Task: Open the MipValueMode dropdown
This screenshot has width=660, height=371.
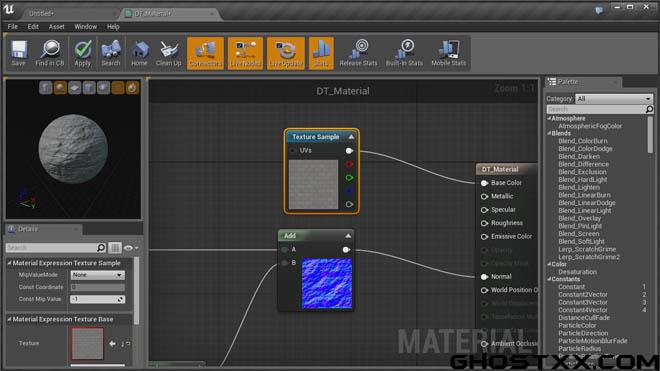Action: (x=97, y=275)
